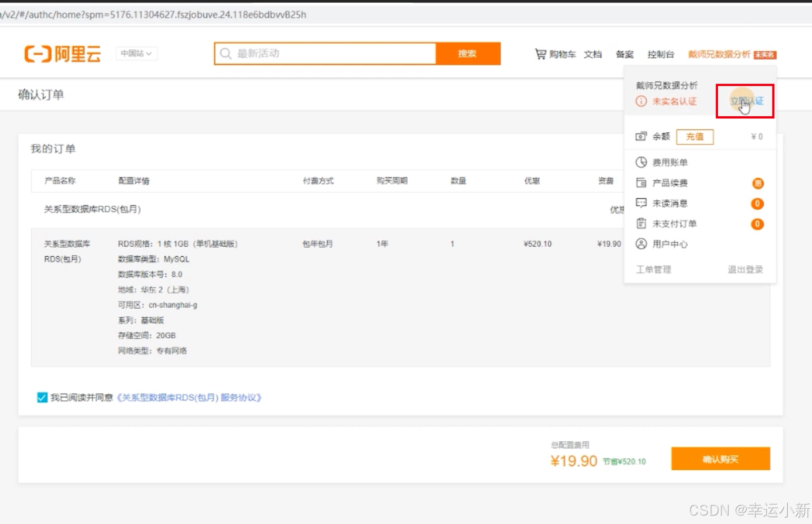This screenshot has height=524, width=812.
Task: Click the 数据库类型: MySQL line
Action: pos(154,259)
